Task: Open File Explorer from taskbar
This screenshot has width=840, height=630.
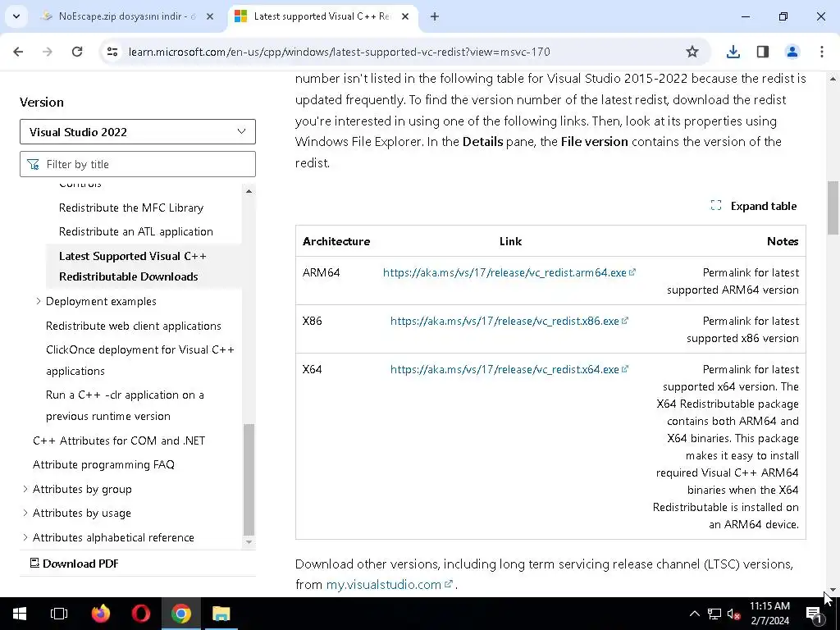Action: tap(221, 614)
